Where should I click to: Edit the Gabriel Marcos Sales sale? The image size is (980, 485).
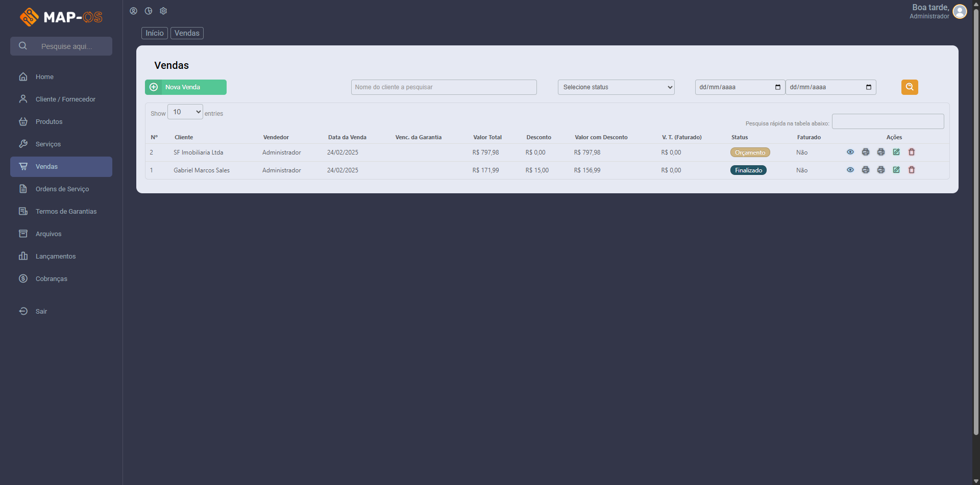896,170
